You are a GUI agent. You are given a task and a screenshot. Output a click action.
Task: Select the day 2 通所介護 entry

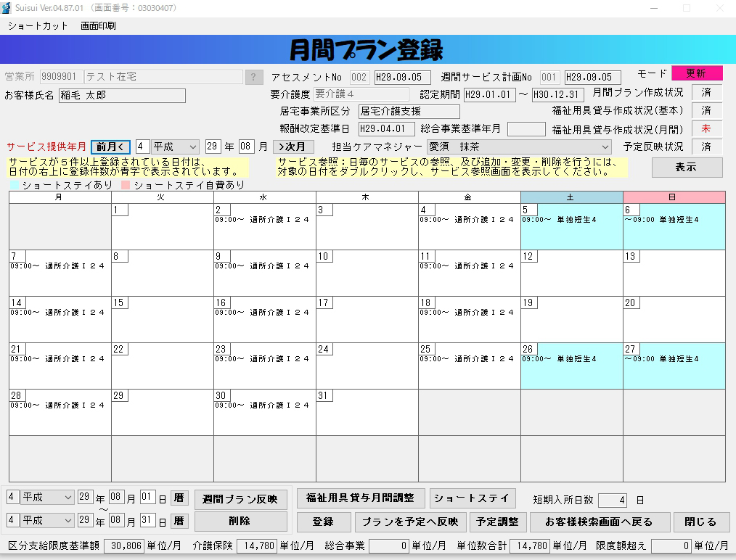262,220
